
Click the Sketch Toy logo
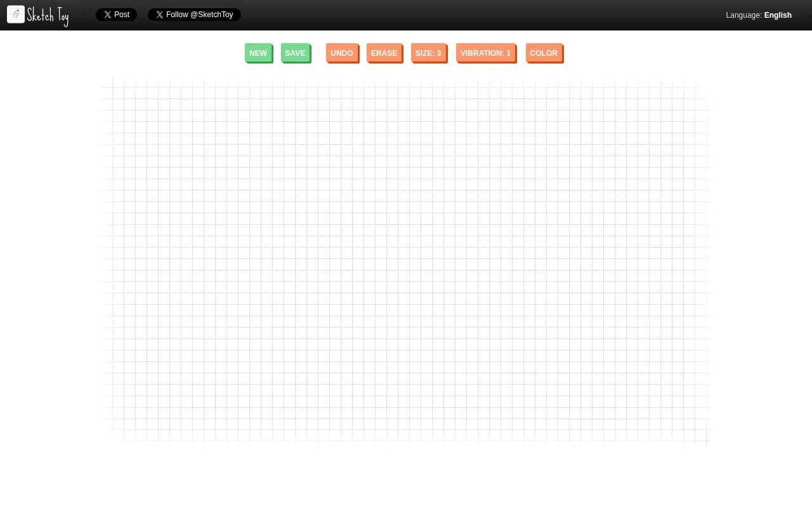[38, 15]
